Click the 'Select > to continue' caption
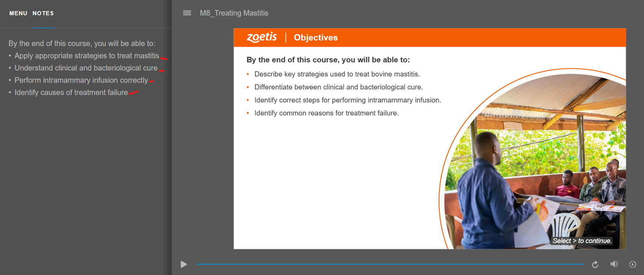This screenshot has width=644, height=275. 582,241
